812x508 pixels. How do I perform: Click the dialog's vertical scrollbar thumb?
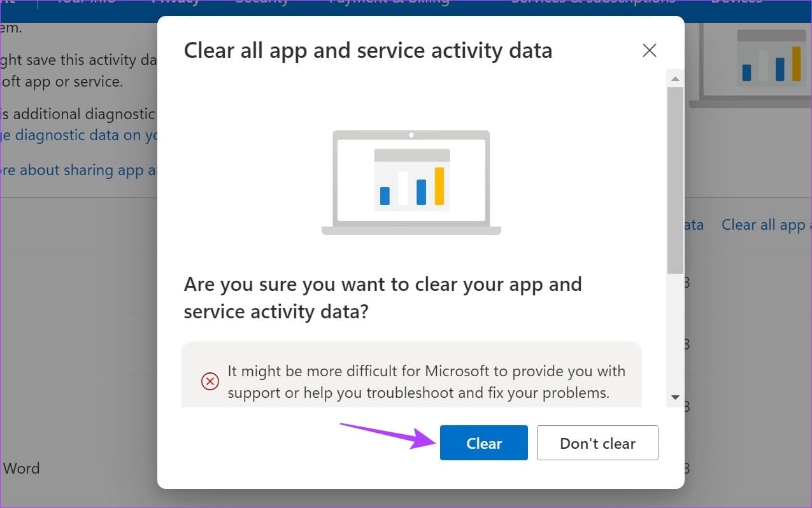pyautogui.click(x=675, y=180)
